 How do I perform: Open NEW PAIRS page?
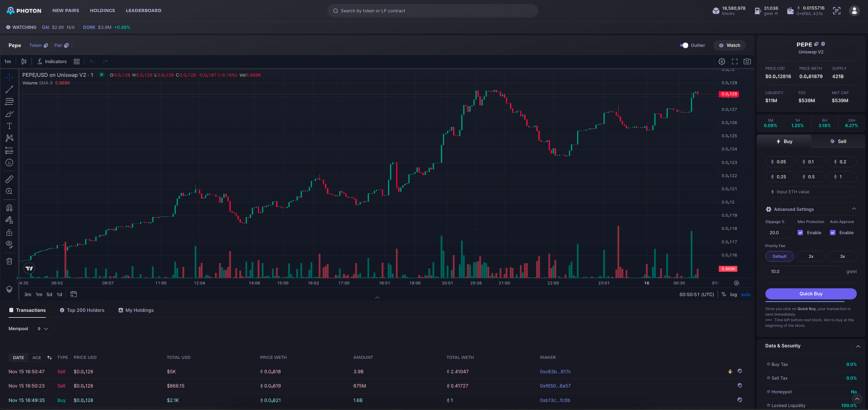pos(66,11)
